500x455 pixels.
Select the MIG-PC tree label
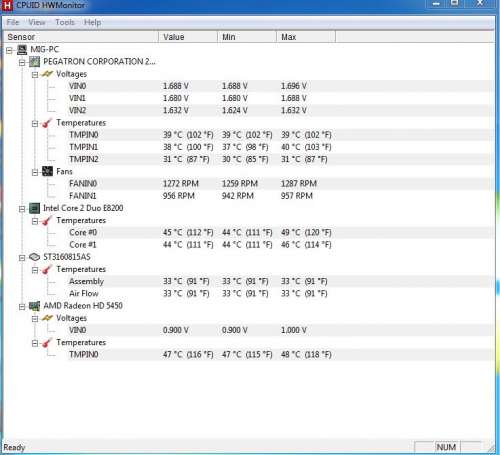[x=44, y=49]
